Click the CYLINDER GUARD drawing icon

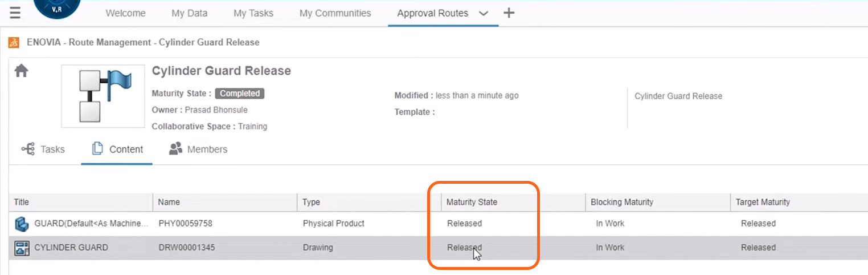pyautogui.click(x=22, y=248)
